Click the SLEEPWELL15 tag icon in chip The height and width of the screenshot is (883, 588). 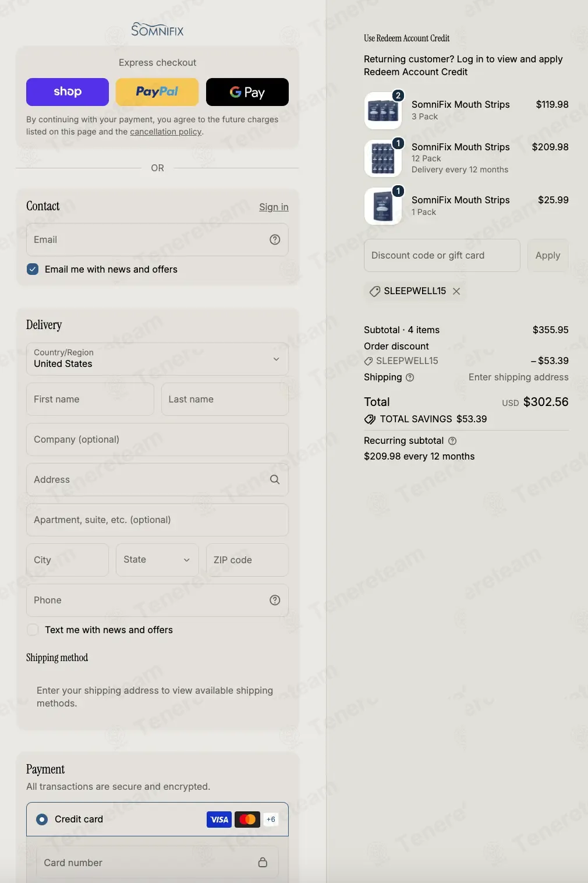click(x=375, y=291)
